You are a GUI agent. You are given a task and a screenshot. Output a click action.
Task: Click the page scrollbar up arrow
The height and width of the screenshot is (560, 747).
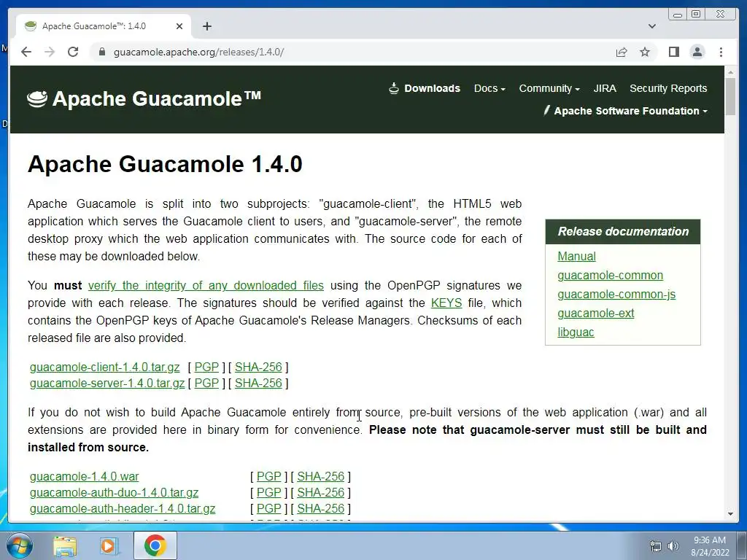[x=731, y=72]
